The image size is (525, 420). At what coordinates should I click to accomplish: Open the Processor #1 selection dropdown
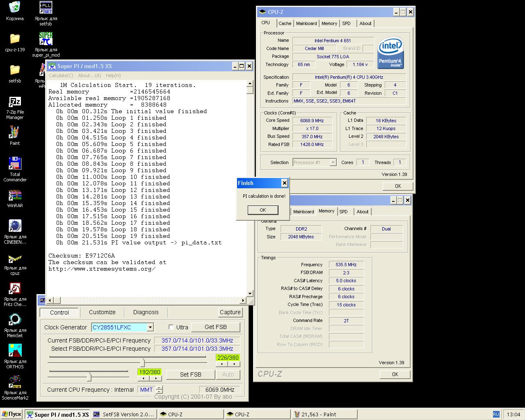[x=333, y=162]
